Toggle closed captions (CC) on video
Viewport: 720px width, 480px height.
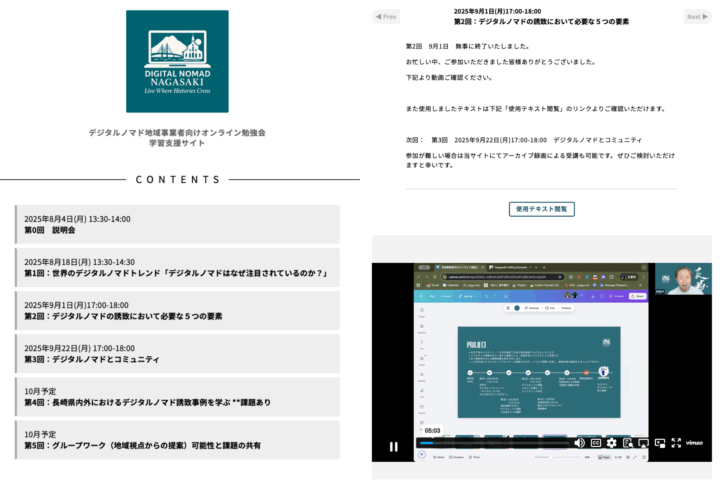pos(596,443)
